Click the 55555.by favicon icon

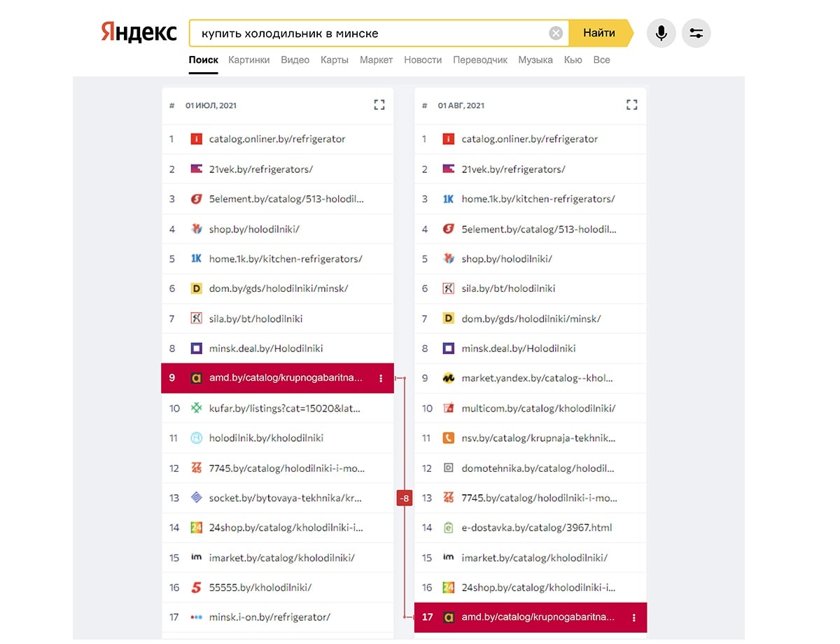[196, 587]
